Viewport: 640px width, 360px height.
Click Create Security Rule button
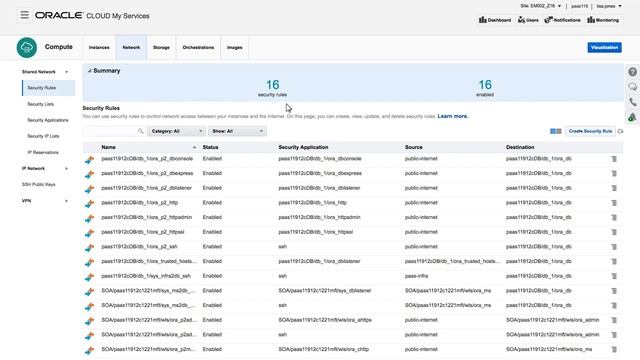pyautogui.click(x=590, y=131)
